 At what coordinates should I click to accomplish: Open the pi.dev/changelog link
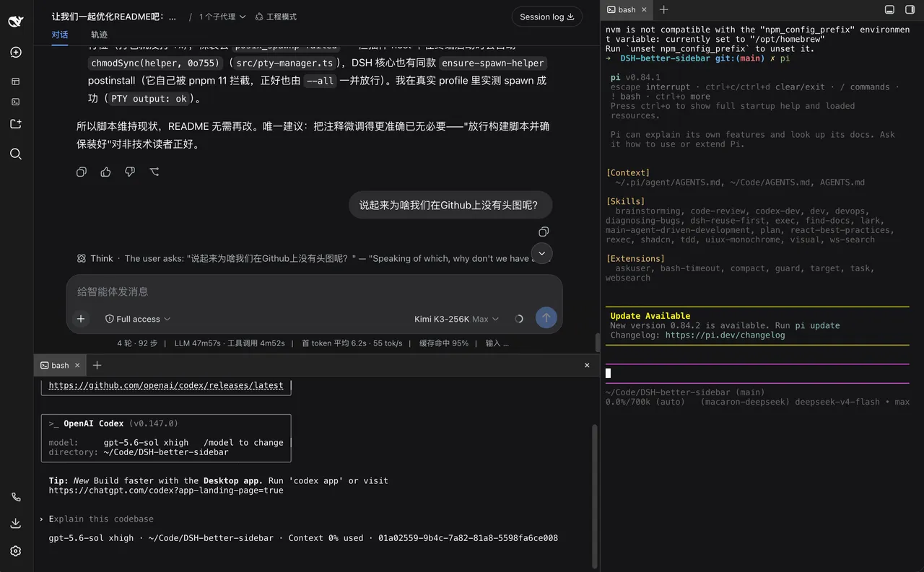pos(725,335)
